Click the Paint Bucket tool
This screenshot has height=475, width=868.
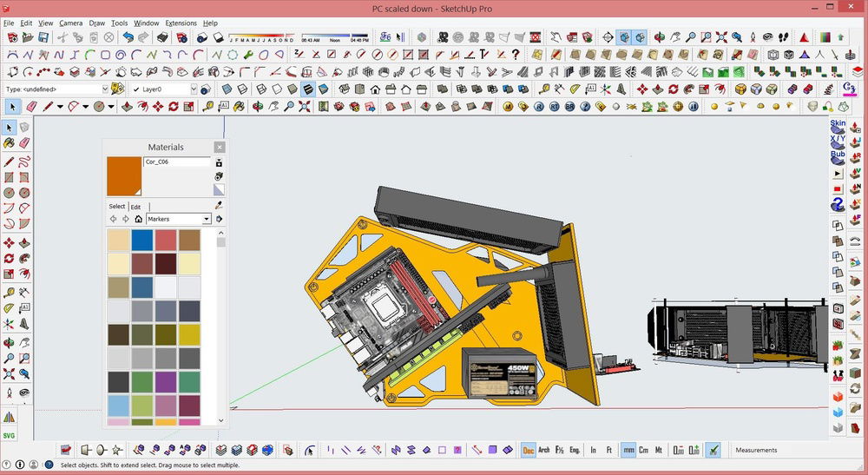click(9, 142)
